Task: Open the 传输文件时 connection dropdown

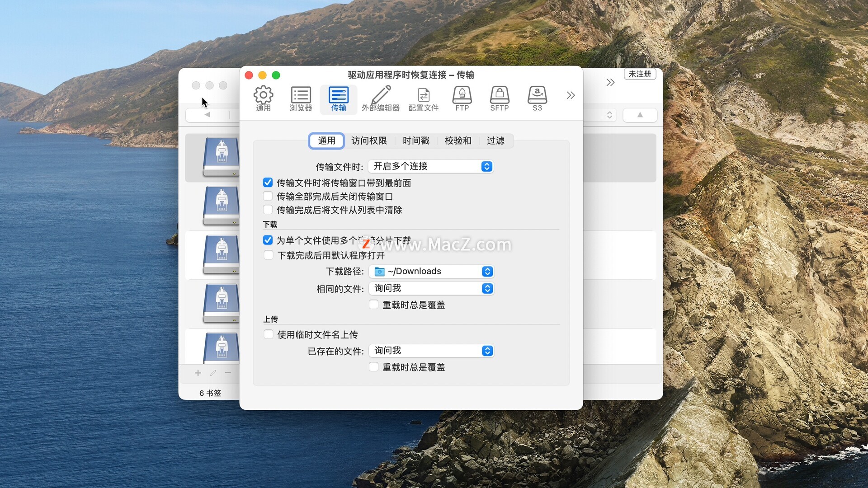Action: (x=430, y=166)
